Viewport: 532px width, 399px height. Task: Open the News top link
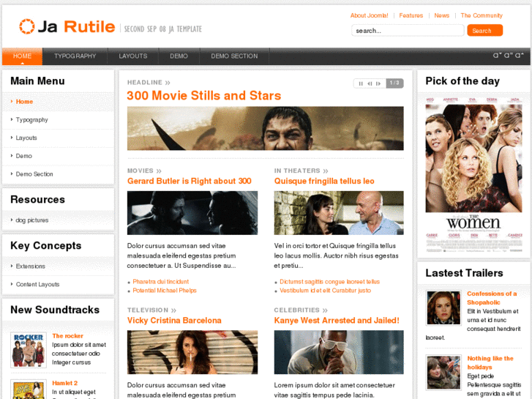441,15
